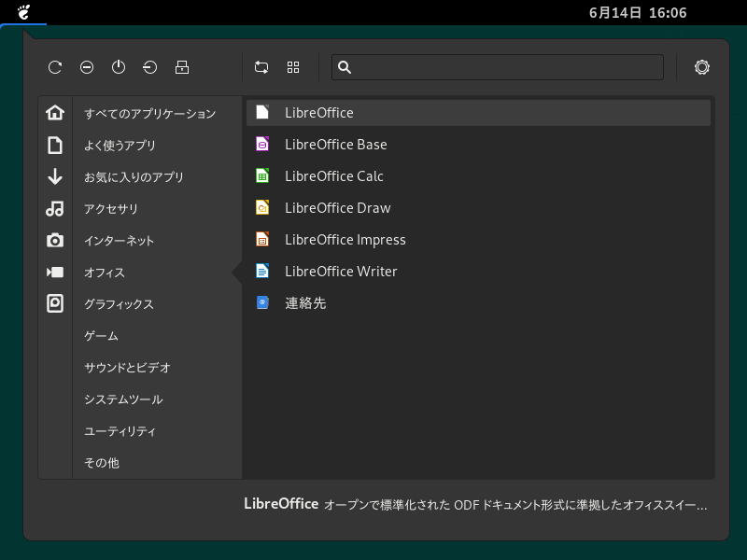
Task: Click the four-squares grid view icon
Action: tap(293, 67)
